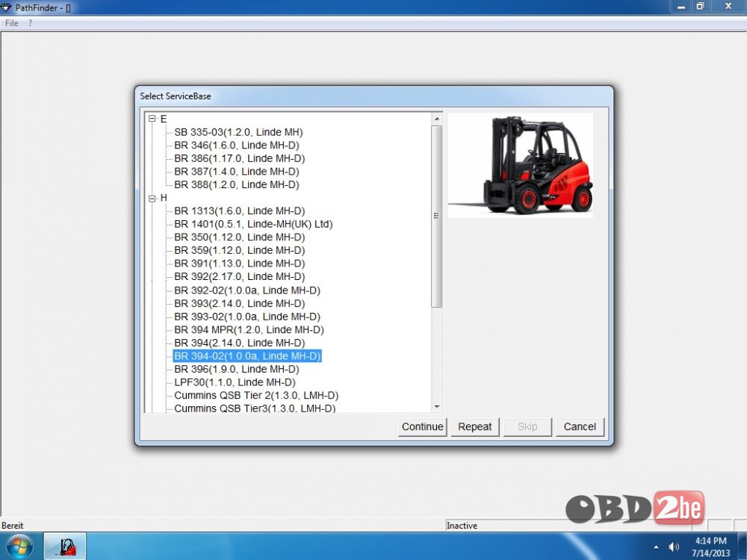
Task: Open the File menu
Action: click(11, 23)
